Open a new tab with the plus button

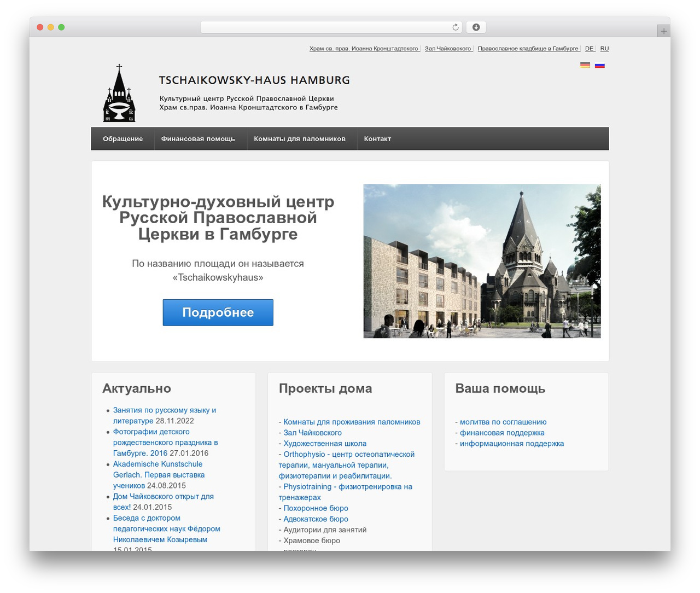664,31
